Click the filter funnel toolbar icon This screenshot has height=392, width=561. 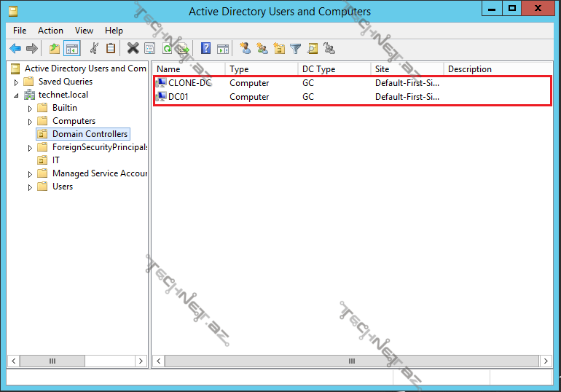coord(295,49)
